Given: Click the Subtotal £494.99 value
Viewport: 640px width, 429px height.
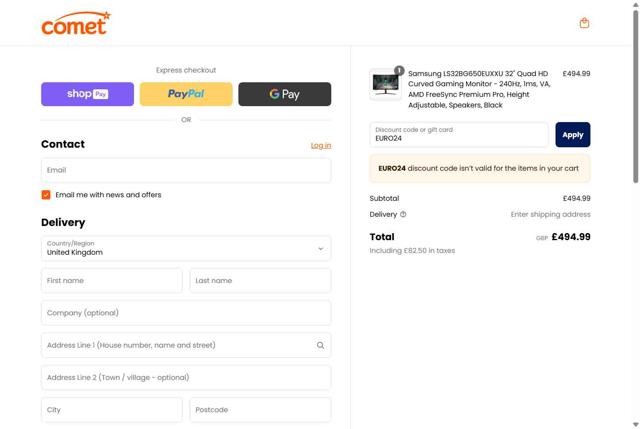Looking at the screenshot, I should 576,198.
